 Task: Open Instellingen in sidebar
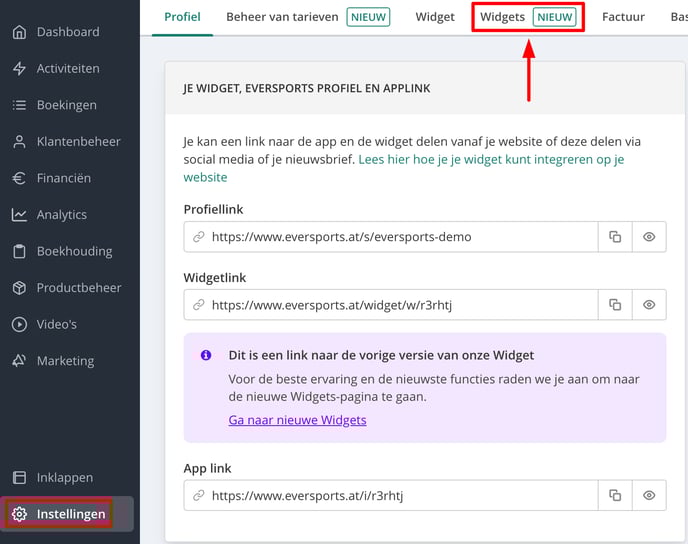click(67, 514)
